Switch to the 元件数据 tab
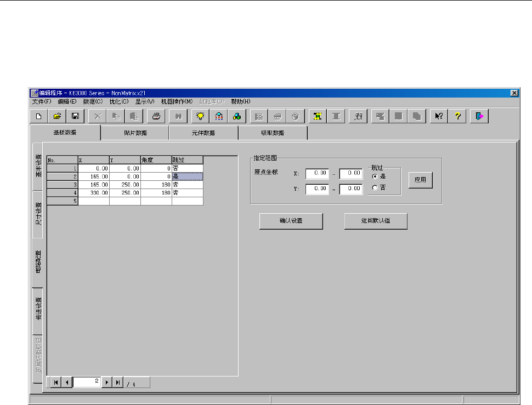This screenshot has width=532, height=405. coord(203,133)
